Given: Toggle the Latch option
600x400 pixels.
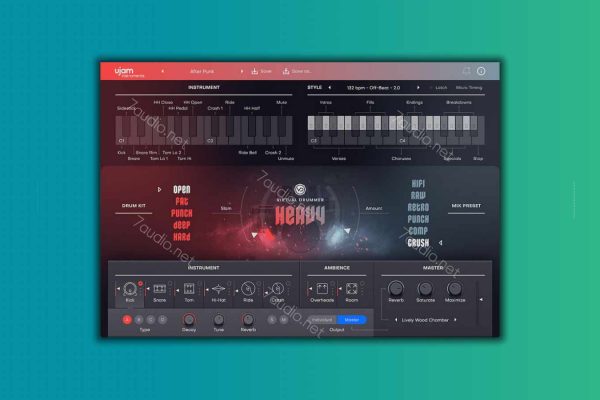Looking at the screenshot, I should pos(439,88).
